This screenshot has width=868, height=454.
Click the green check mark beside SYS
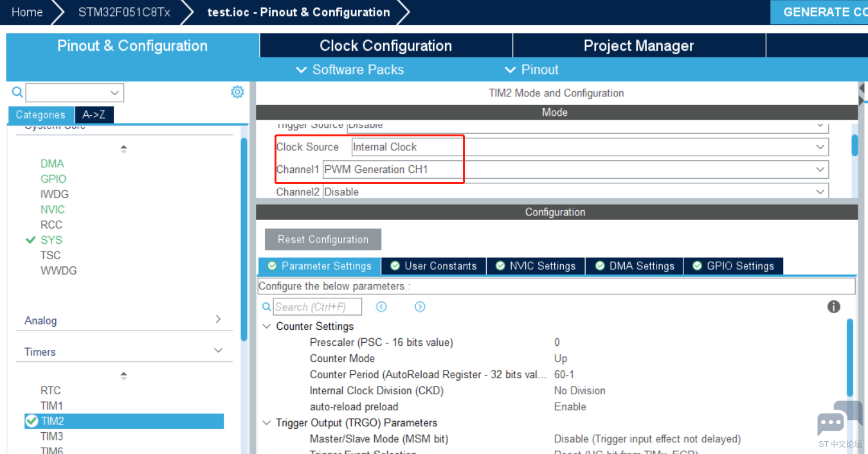click(30, 240)
